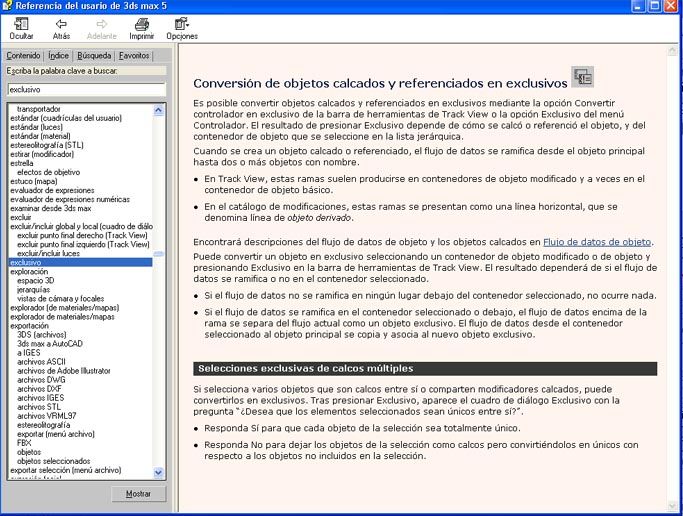
Task: Click the index list scrollbar thumb
Action: pos(159,253)
